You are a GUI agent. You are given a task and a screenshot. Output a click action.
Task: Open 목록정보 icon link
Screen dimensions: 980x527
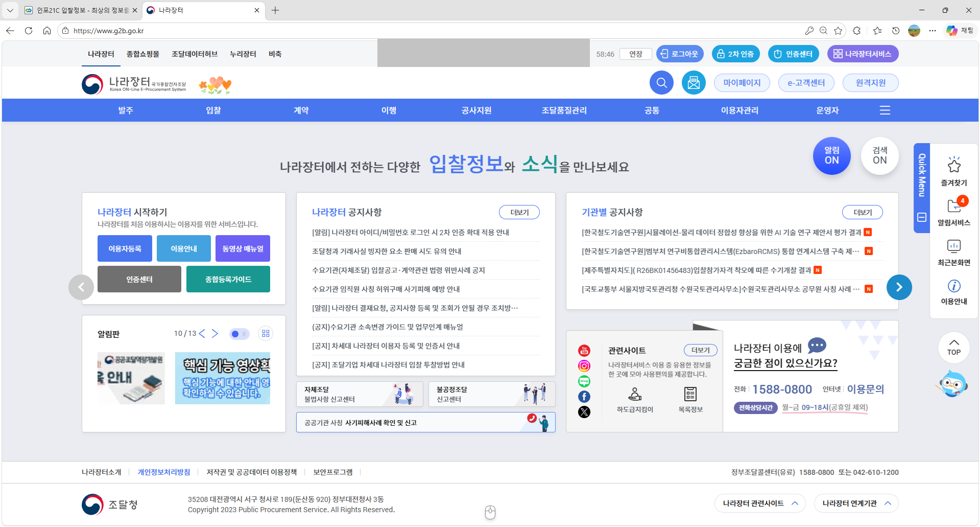(690, 400)
